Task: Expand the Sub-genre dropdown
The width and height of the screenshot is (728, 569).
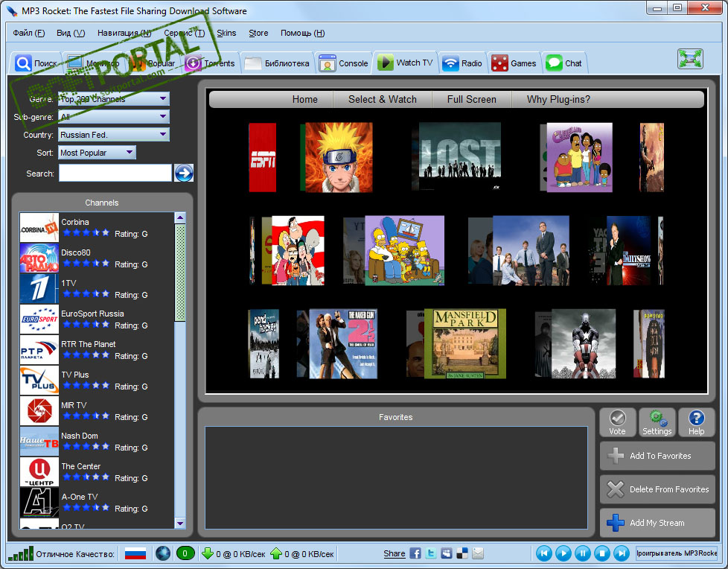Action: point(114,117)
